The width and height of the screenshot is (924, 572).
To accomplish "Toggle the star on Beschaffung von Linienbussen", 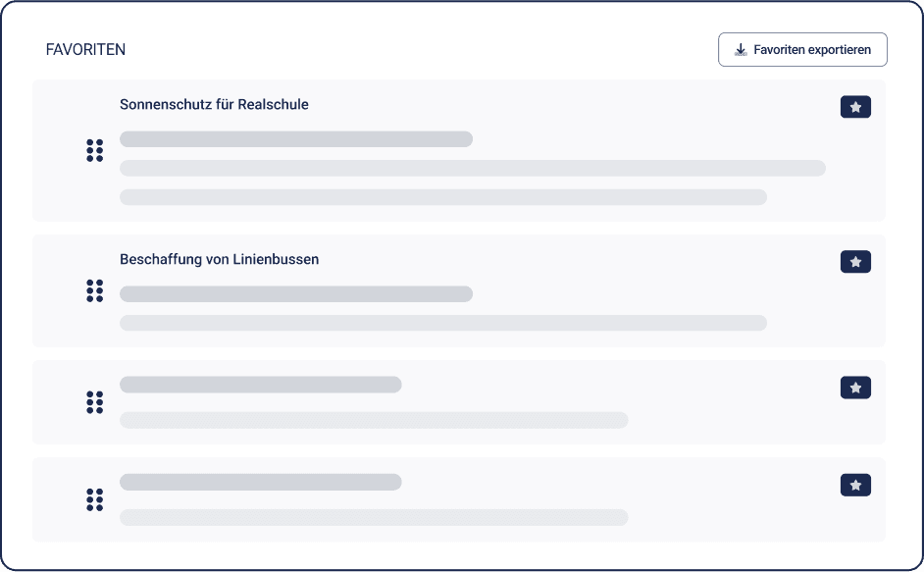I will (x=855, y=262).
